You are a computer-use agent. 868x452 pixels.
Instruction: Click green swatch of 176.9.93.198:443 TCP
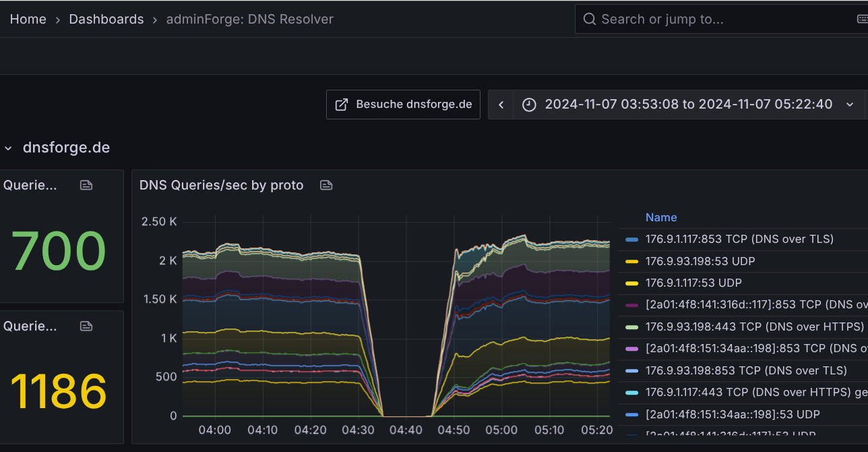(x=631, y=327)
